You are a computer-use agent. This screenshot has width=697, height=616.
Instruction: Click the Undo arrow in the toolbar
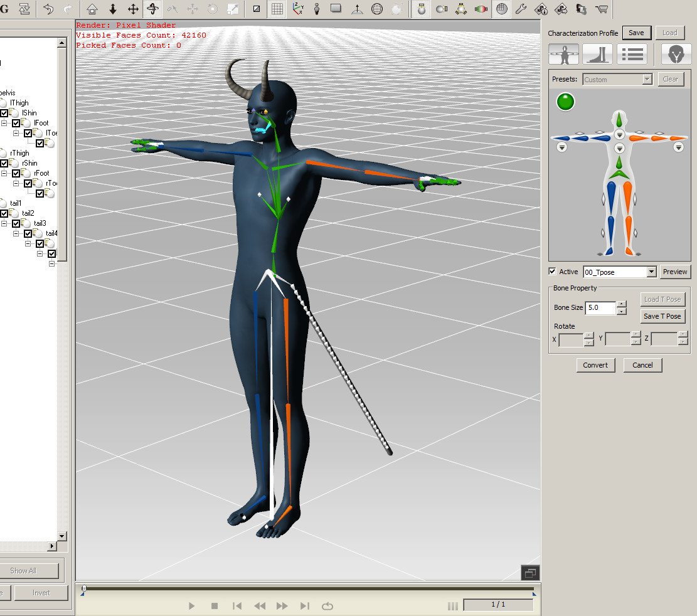click(x=48, y=9)
